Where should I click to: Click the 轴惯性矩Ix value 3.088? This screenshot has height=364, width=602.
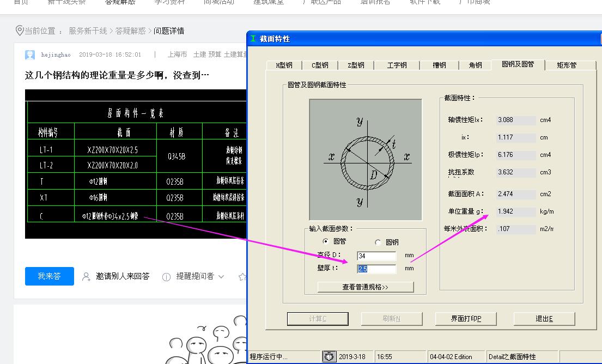(516, 120)
